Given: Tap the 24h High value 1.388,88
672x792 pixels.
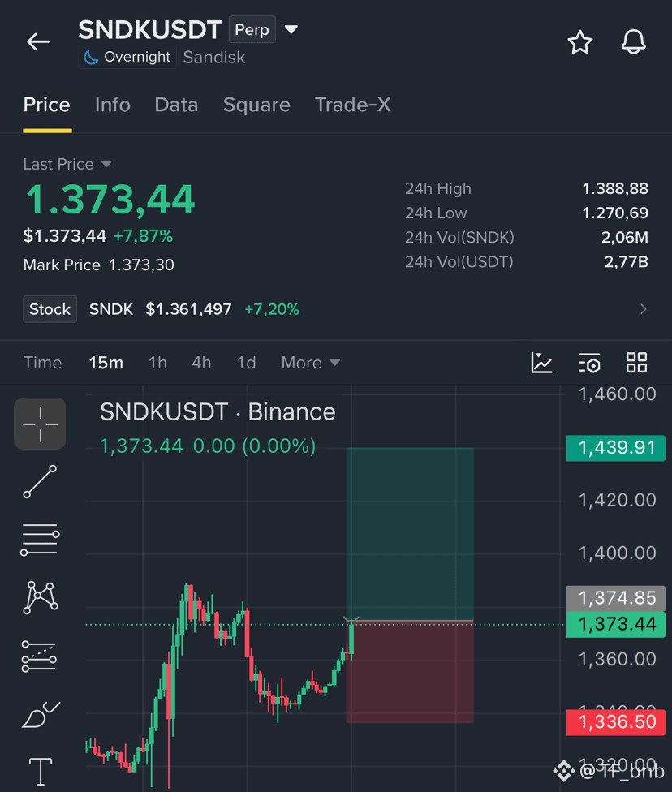Looking at the screenshot, I should pos(615,188).
